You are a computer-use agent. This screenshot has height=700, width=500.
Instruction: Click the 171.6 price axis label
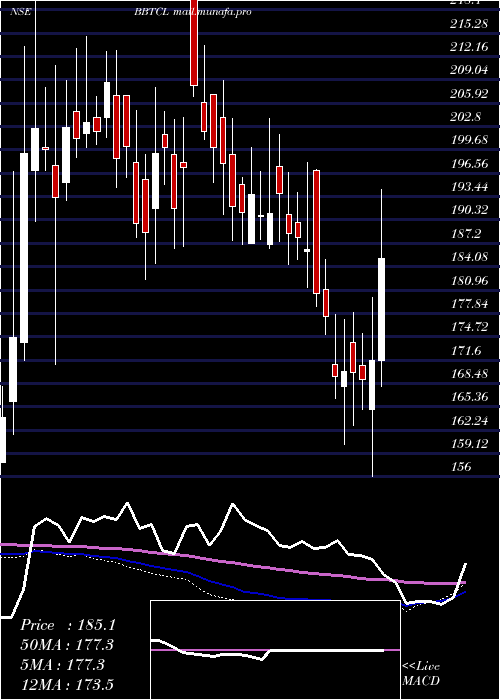click(x=466, y=350)
